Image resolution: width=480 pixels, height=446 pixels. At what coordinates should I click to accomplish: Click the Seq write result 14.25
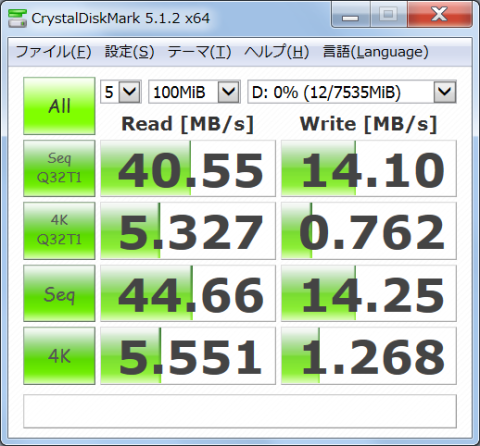coord(369,293)
